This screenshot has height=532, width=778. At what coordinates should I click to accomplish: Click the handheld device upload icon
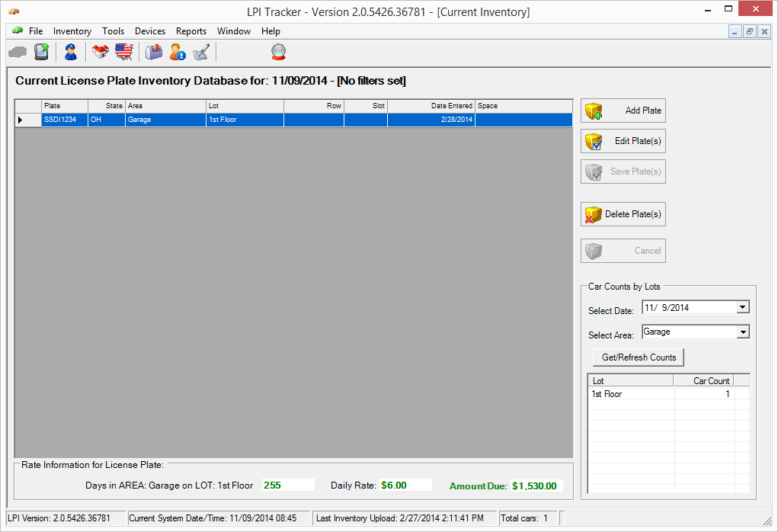pos(42,52)
